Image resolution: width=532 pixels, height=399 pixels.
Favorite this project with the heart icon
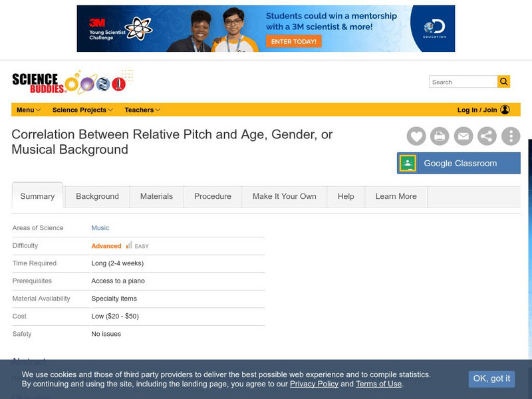tap(416, 136)
